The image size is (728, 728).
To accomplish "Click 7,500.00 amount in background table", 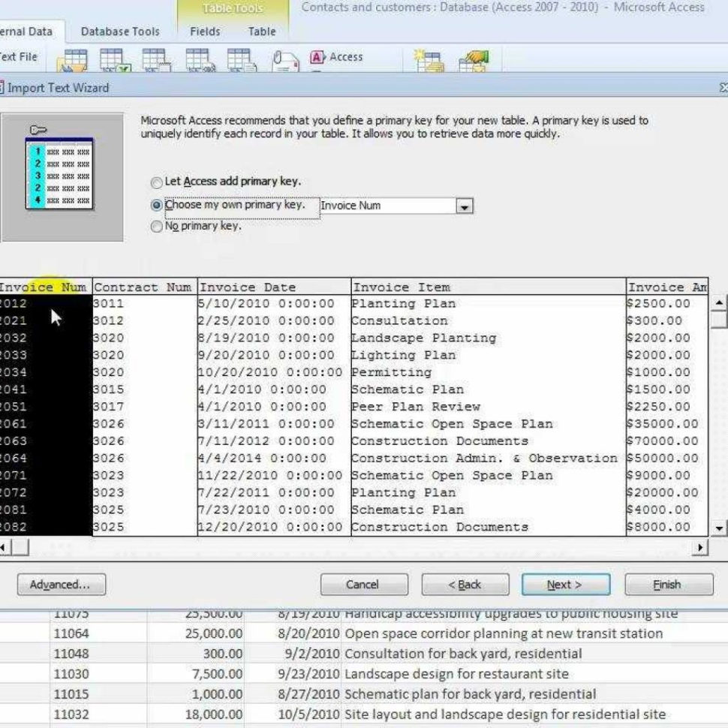I will tap(218, 674).
